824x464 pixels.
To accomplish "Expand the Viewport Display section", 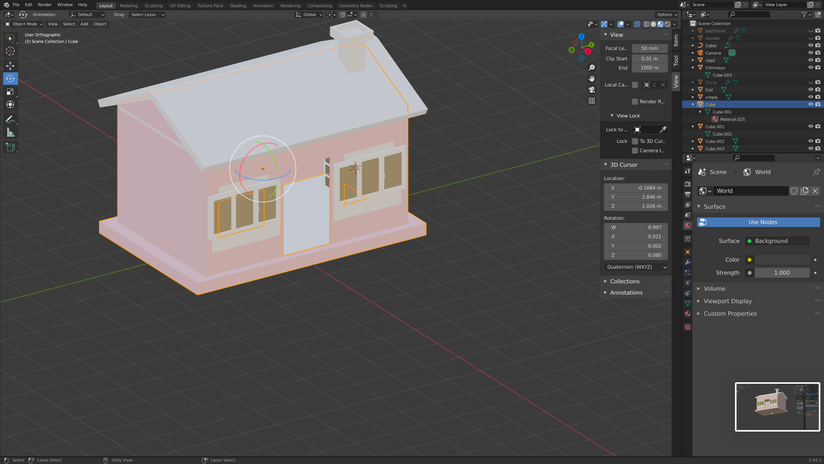I will click(x=699, y=301).
